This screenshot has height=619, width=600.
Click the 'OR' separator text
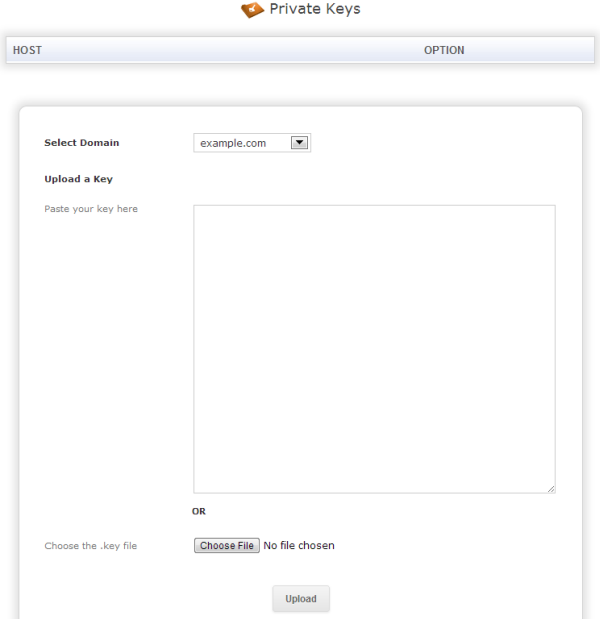tap(199, 511)
